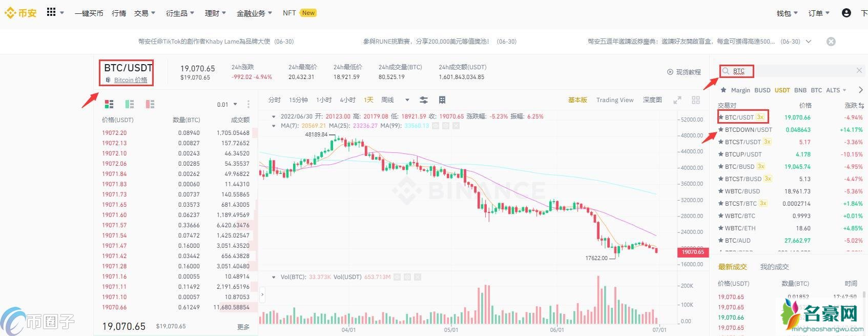Open order book more options dots

(249, 104)
